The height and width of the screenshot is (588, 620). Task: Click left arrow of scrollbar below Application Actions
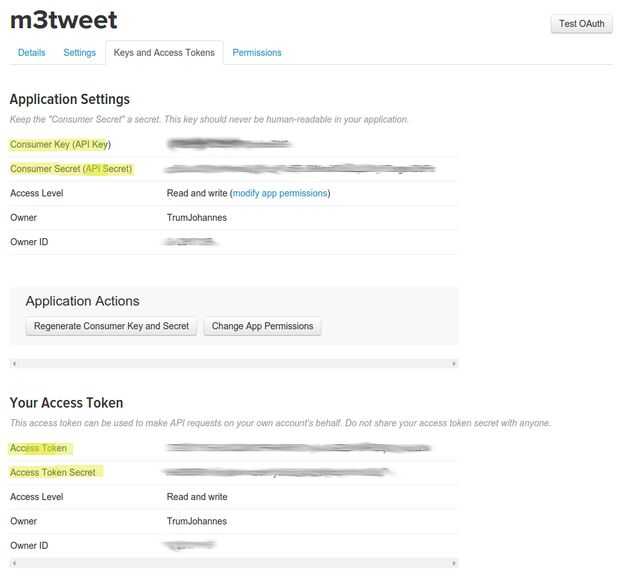(13, 364)
